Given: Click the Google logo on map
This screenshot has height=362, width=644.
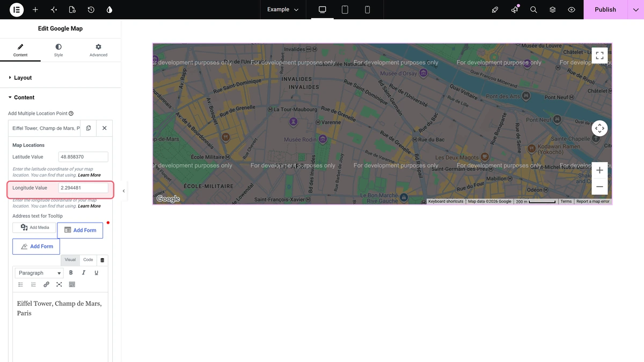Looking at the screenshot, I should pos(168,199).
